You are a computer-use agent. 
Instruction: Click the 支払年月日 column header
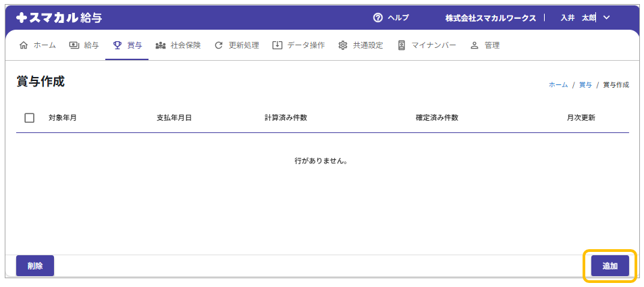coord(174,118)
